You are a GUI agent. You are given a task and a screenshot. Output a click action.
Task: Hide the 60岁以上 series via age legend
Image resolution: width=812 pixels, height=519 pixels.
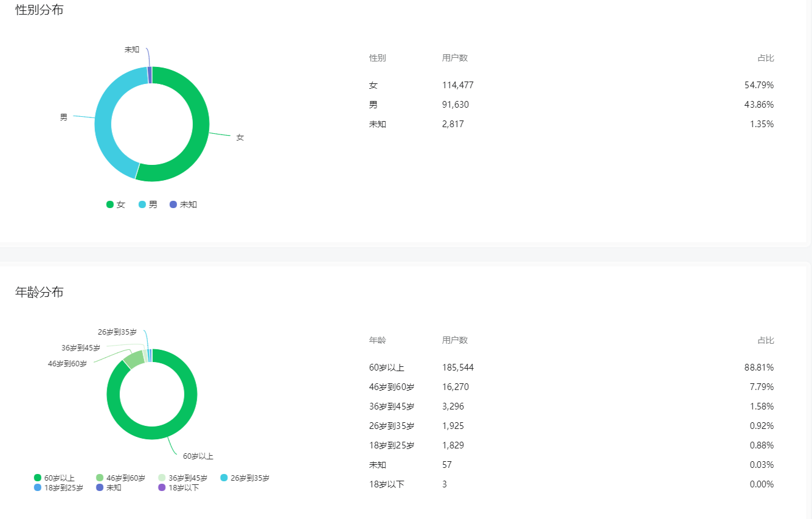click(54, 478)
